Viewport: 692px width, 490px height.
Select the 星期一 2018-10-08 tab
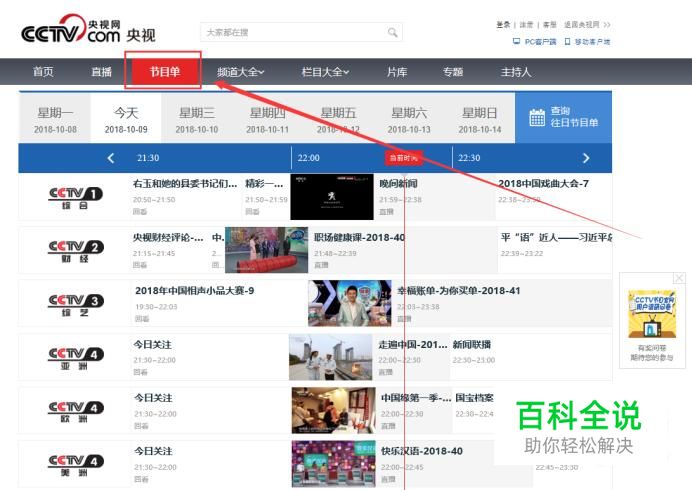pos(55,119)
